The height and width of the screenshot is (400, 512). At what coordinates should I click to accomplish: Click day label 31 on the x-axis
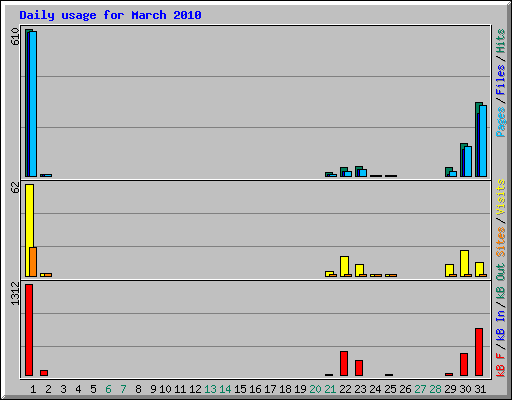[480, 389]
